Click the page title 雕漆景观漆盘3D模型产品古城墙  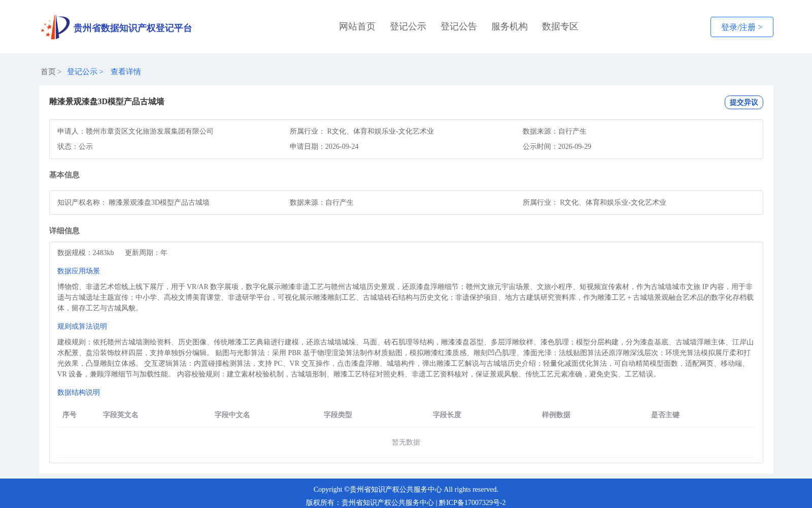click(x=107, y=102)
